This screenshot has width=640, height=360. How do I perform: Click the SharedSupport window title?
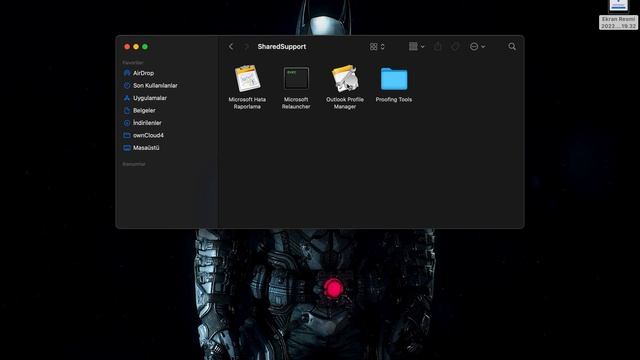(x=282, y=47)
